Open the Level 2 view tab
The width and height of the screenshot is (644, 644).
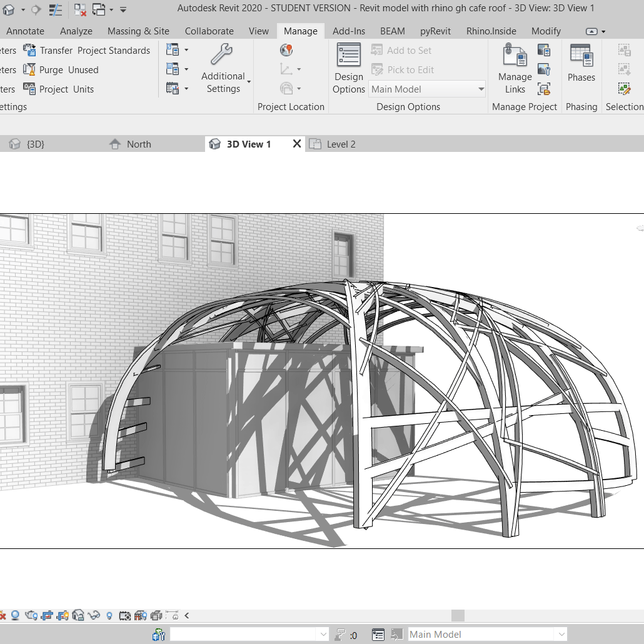point(341,144)
